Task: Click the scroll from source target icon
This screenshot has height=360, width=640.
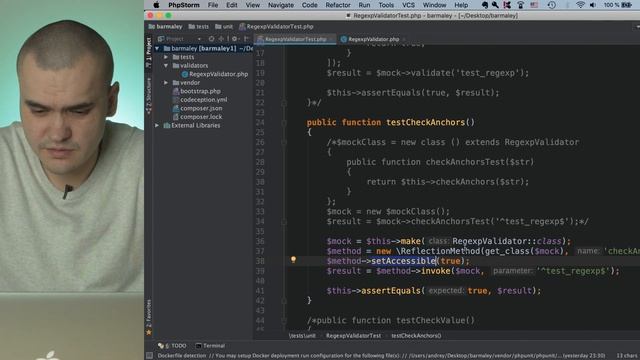Action: click(211, 39)
